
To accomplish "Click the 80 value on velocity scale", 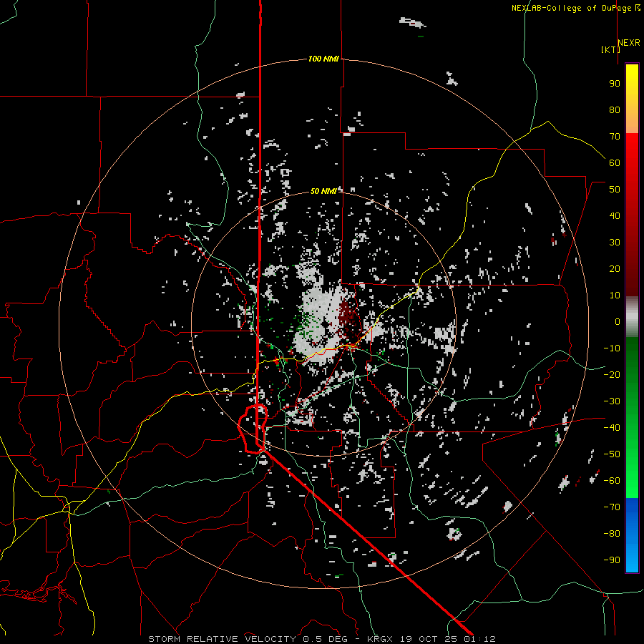I will point(615,110).
